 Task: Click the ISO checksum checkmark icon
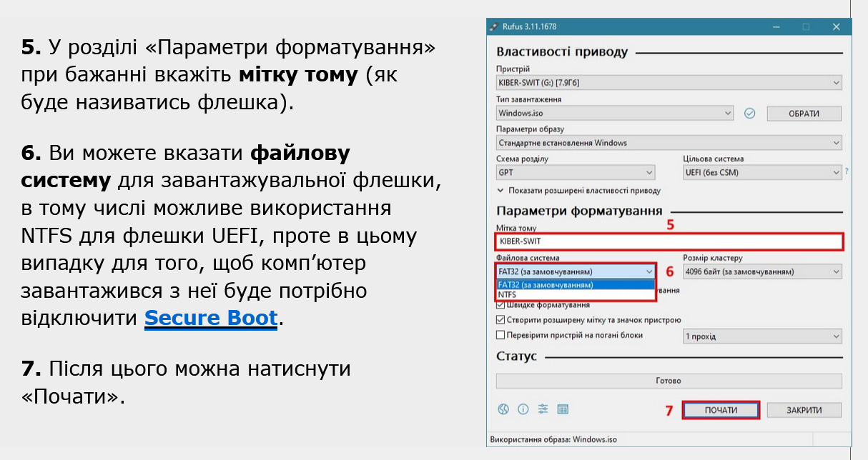click(749, 113)
